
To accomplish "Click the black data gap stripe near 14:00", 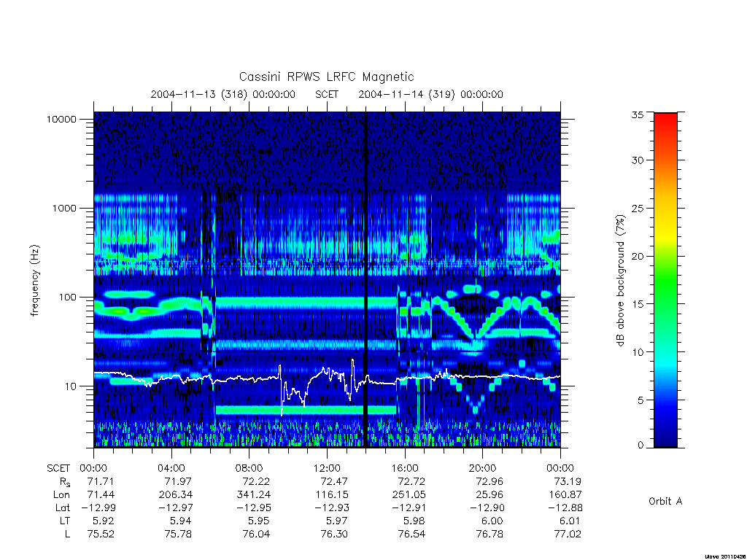I will 366,280.
